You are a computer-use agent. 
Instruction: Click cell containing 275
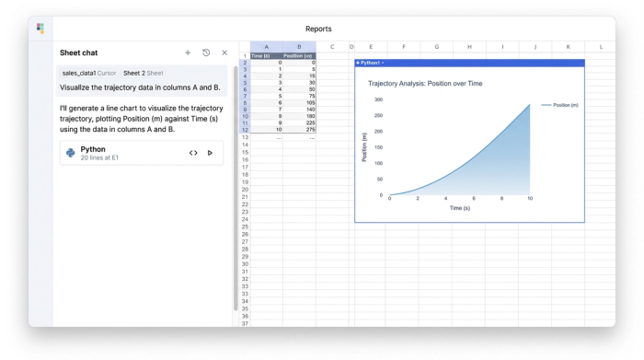tap(299, 130)
